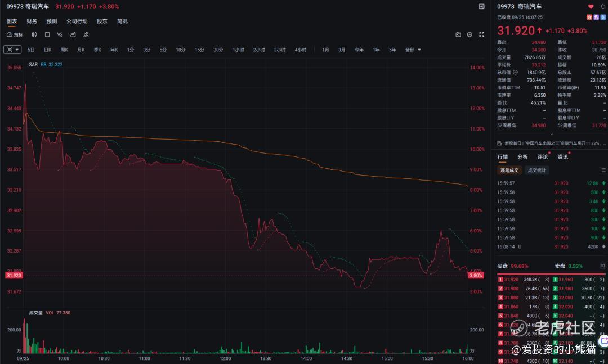
Task: Take a chart snapshot with camera icon
Action: point(458,34)
